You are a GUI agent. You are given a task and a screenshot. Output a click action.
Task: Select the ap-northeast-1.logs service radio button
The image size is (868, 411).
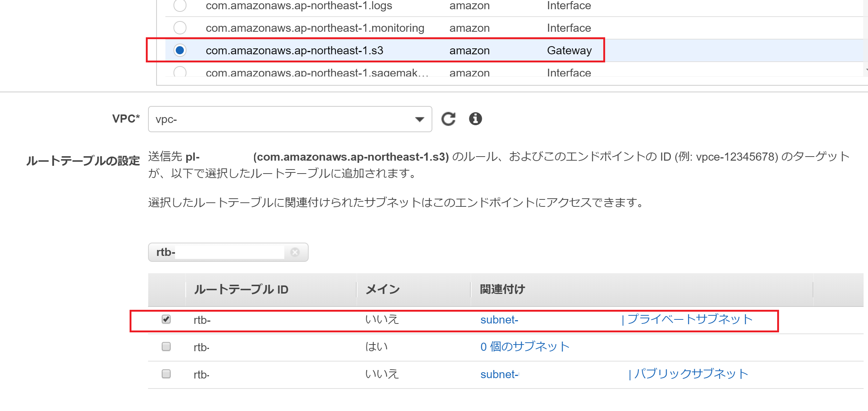pyautogui.click(x=180, y=6)
